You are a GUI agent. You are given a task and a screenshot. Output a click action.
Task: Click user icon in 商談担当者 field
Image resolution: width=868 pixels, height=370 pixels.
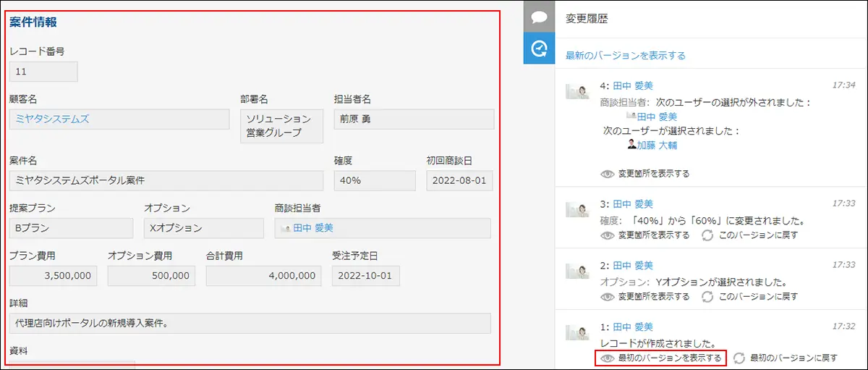pyautogui.click(x=286, y=228)
